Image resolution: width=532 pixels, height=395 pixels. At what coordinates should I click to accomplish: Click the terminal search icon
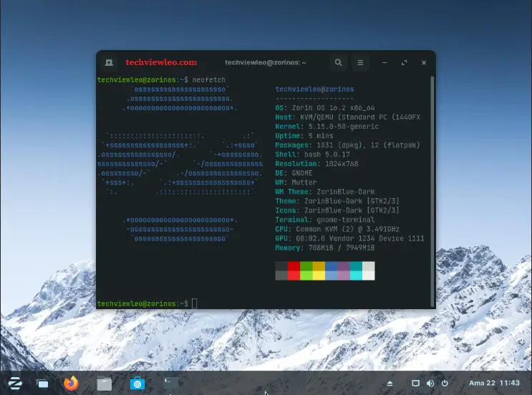(338, 63)
